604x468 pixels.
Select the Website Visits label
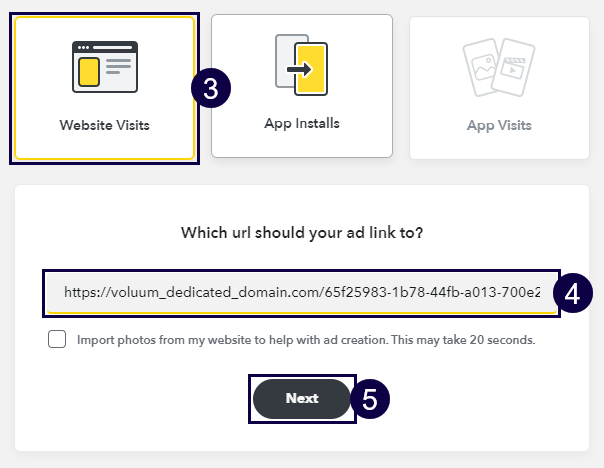tap(103, 126)
